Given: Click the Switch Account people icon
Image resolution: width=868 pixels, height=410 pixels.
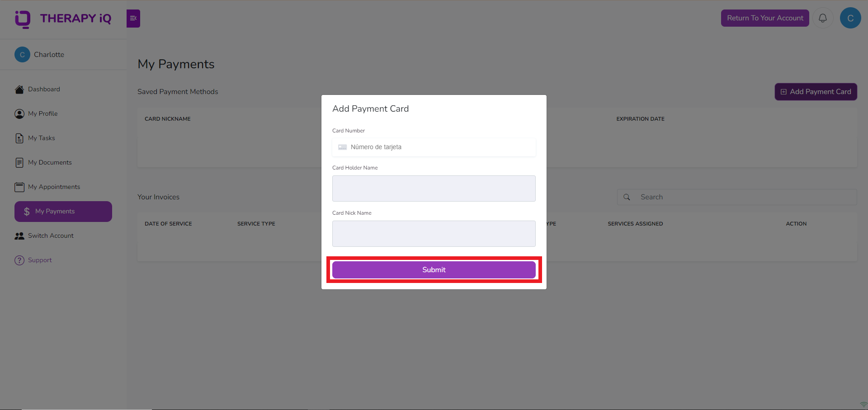Looking at the screenshot, I should [19, 236].
